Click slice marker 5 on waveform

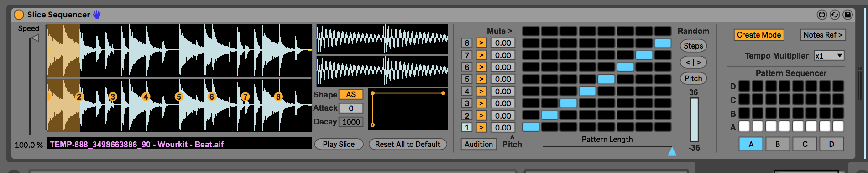[179, 97]
